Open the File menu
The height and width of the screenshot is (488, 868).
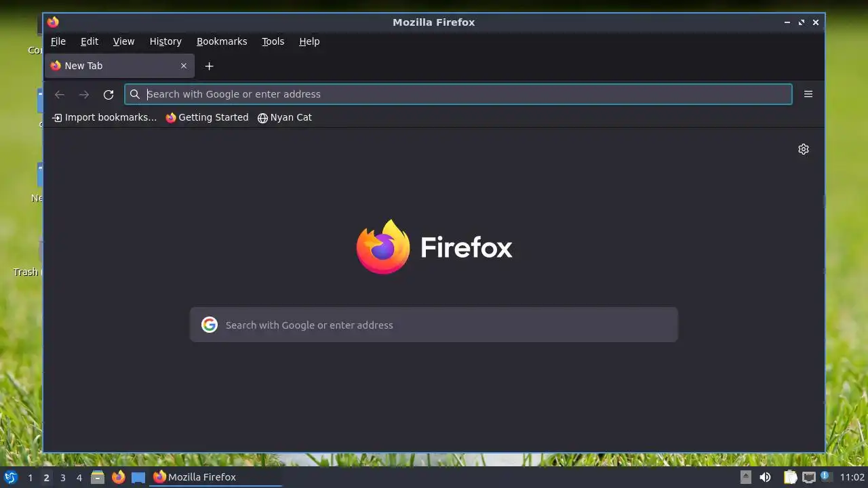pos(58,41)
